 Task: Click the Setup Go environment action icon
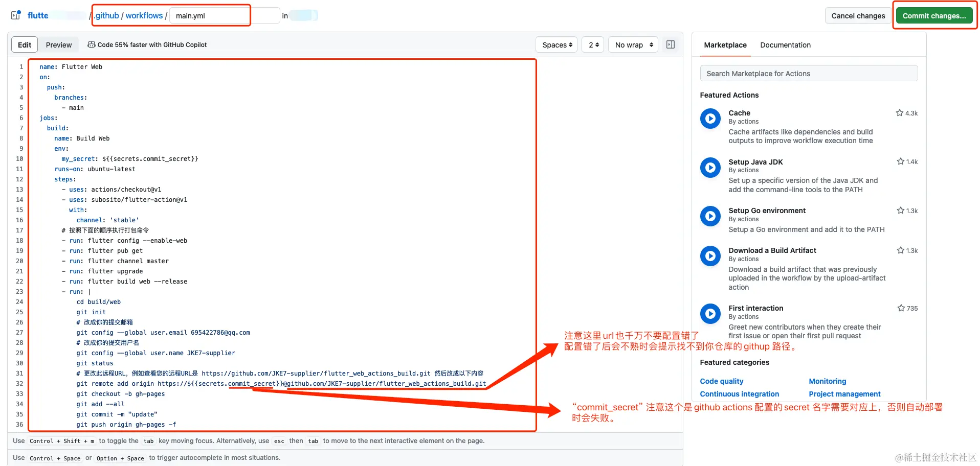[x=710, y=216]
